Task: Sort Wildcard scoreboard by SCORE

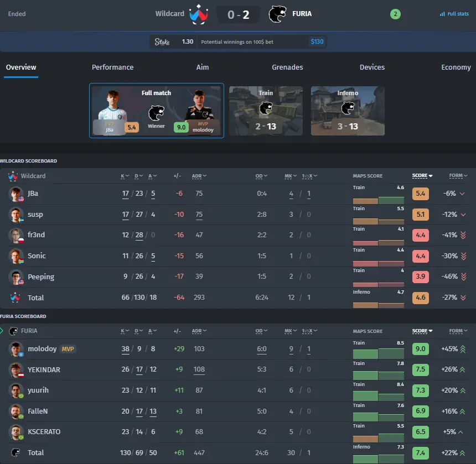Action: point(422,176)
